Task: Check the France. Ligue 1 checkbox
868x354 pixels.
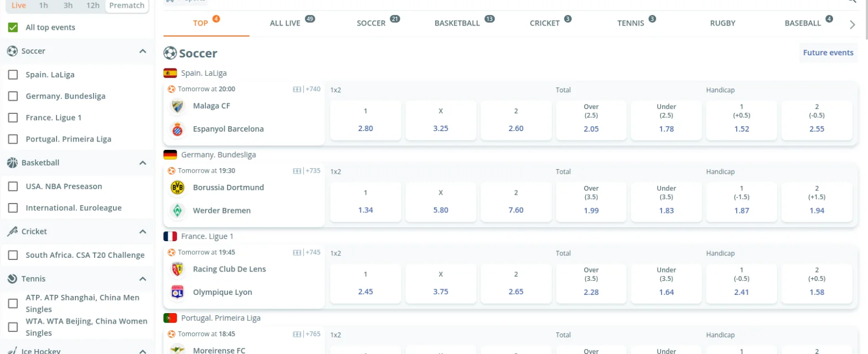Action: (x=13, y=118)
